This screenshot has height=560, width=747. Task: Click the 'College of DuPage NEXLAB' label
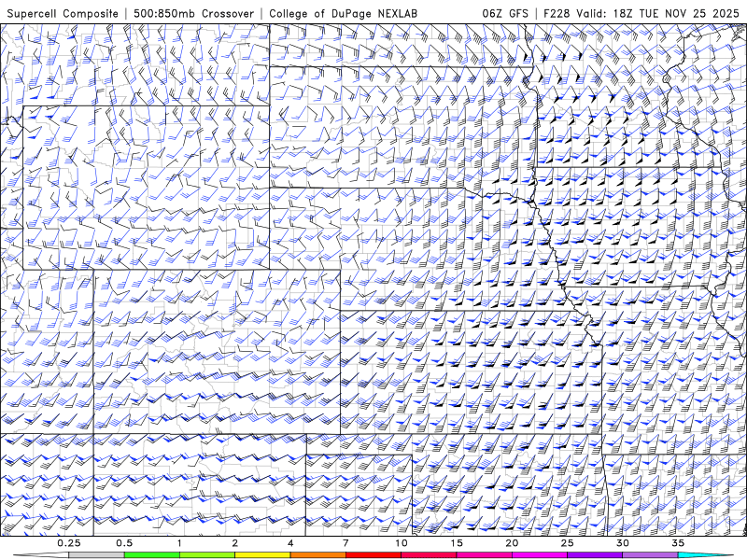(343, 13)
